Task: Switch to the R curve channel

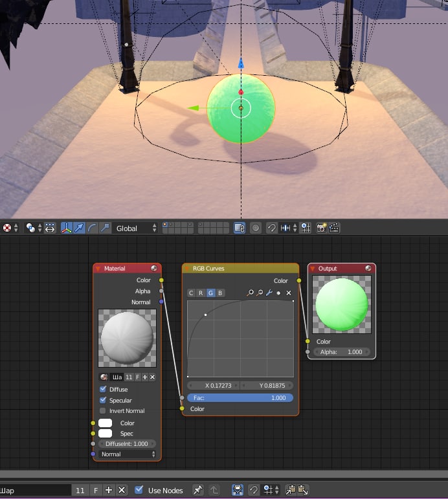Action: click(201, 293)
